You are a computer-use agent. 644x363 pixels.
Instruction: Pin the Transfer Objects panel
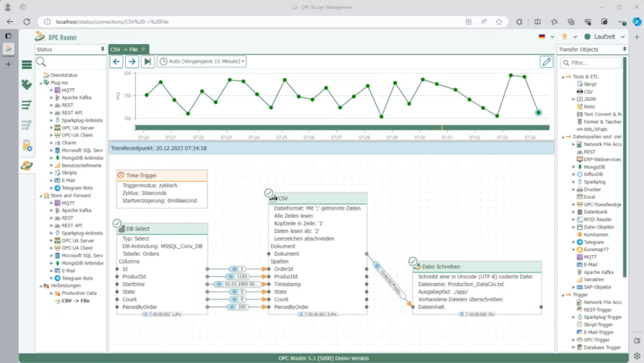tap(625, 49)
